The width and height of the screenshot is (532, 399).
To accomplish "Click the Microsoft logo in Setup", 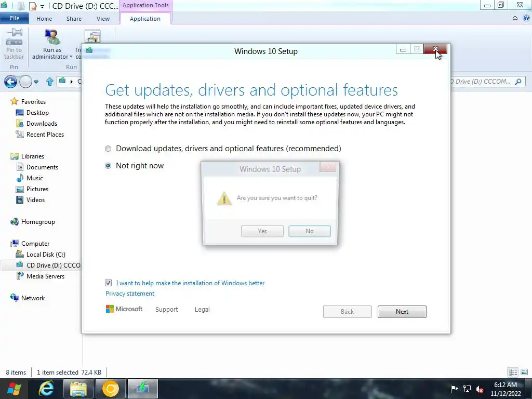I will 124,309.
